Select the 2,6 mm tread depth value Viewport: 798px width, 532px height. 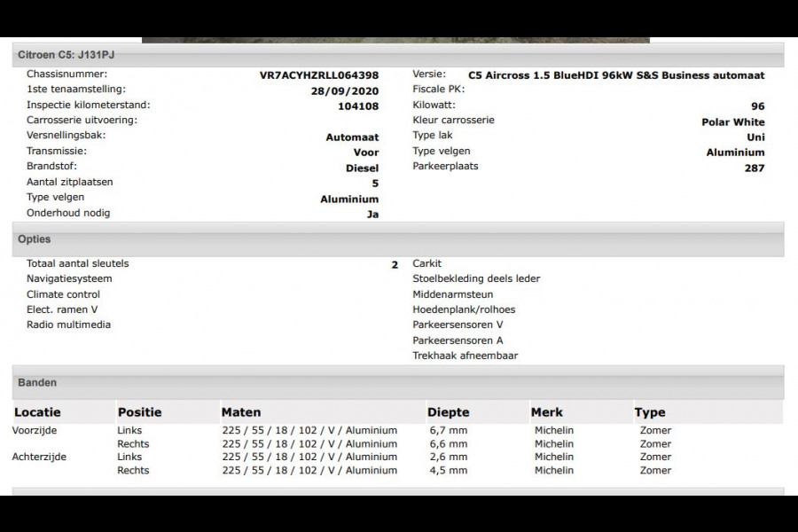coord(447,458)
